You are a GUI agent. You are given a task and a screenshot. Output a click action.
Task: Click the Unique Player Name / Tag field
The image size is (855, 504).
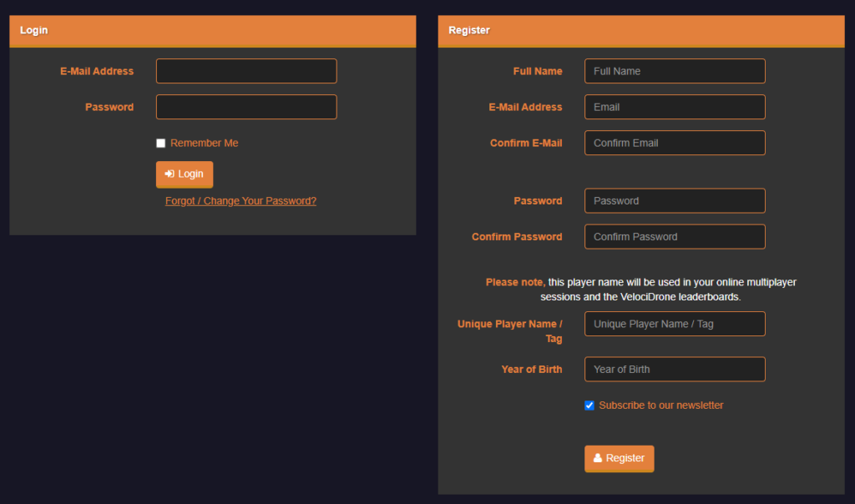click(675, 324)
